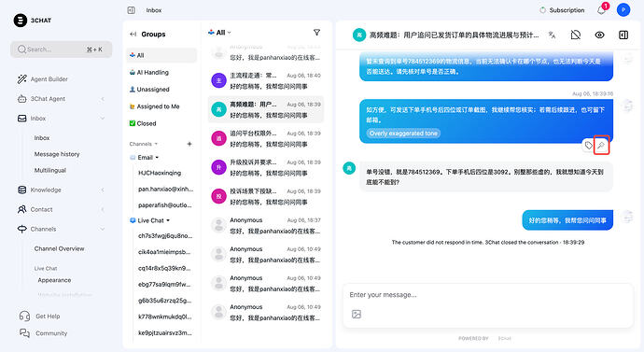Select the paperafish@outlo... email channel
644x352 pixels.
coord(164,205)
